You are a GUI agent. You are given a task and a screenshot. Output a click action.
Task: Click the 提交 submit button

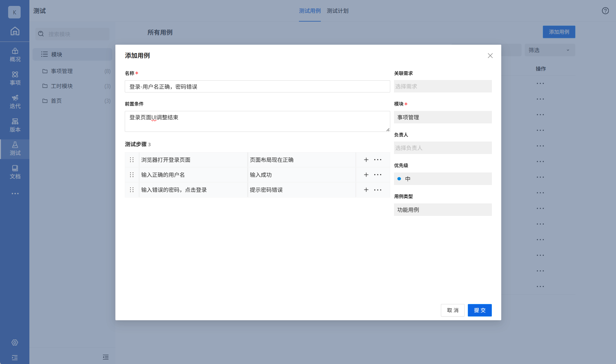[x=479, y=310]
